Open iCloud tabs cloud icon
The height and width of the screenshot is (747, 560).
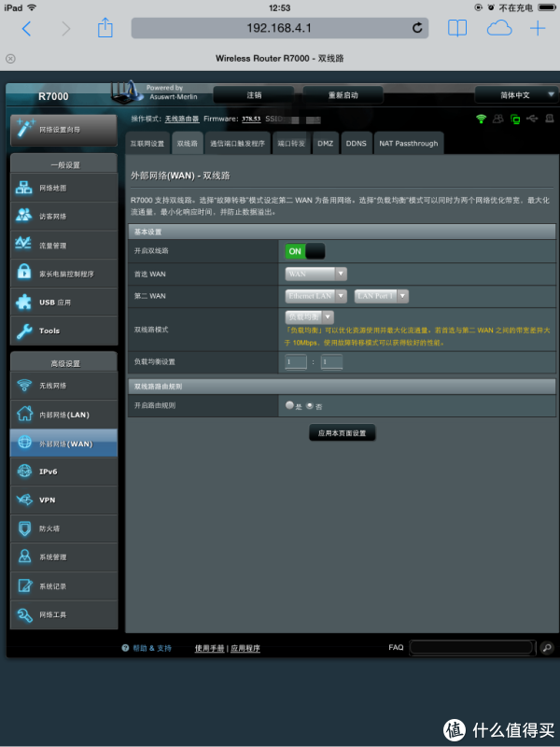coord(499,29)
